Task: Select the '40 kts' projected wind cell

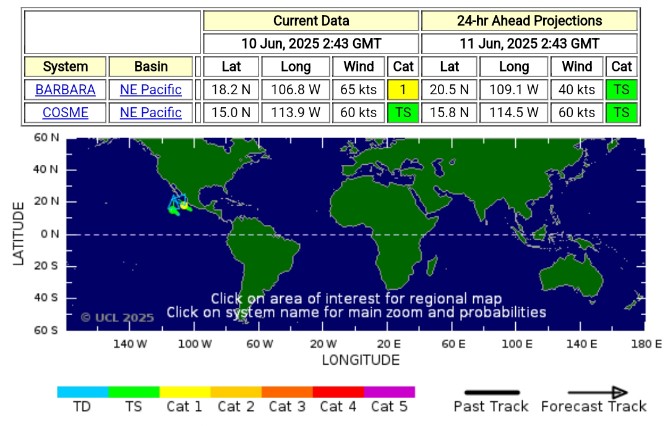Action: tap(577, 89)
